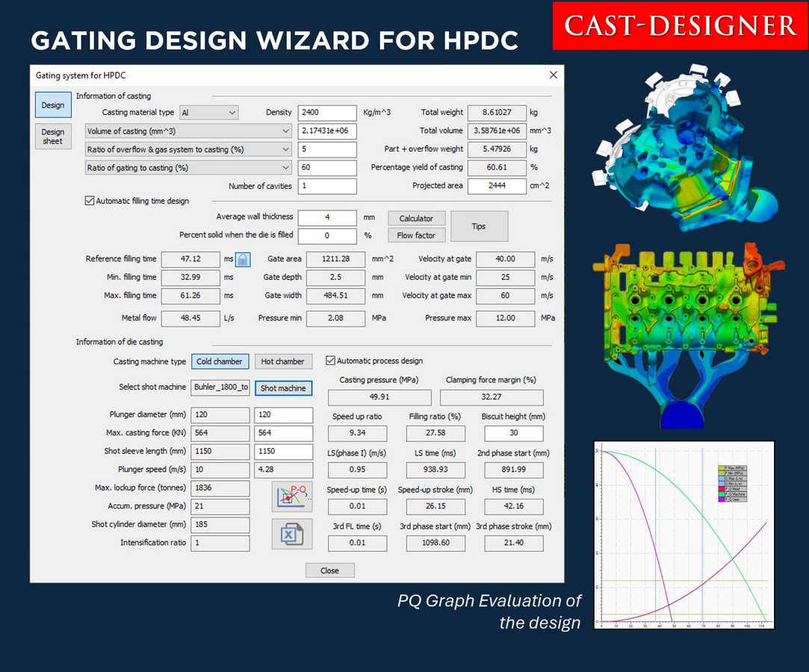809x672 pixels.
Task: Expand Ratio of overflow & gas system dropdown
Action: pyautogui.click(x=188, y=149)
